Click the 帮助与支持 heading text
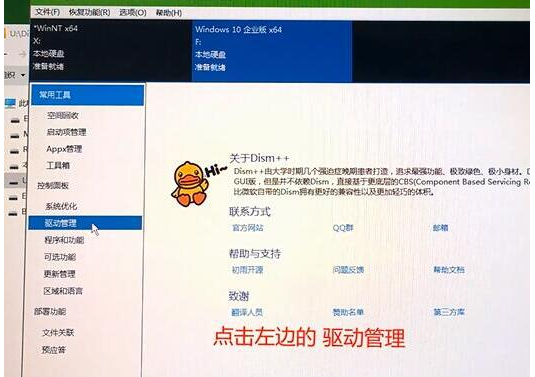 255,254
